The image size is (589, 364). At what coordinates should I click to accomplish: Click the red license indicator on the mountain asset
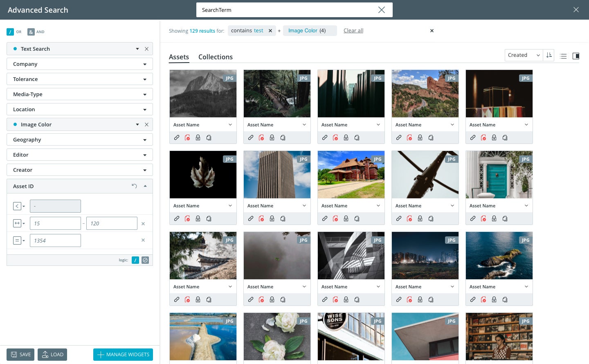point(187,137)
